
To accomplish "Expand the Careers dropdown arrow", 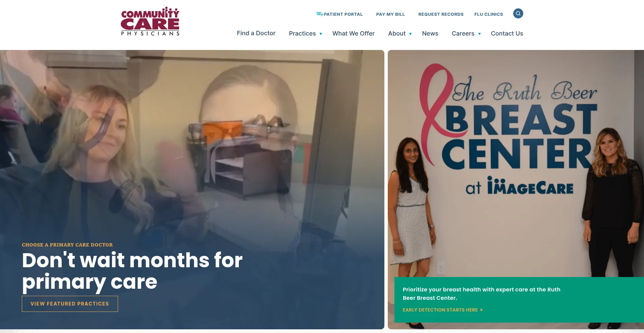I will click(479, 34).
